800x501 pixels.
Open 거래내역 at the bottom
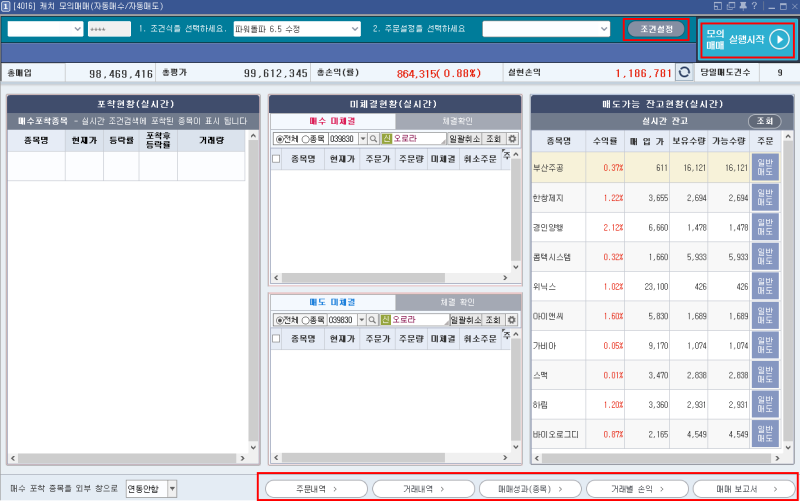click(x=423, y=489)
